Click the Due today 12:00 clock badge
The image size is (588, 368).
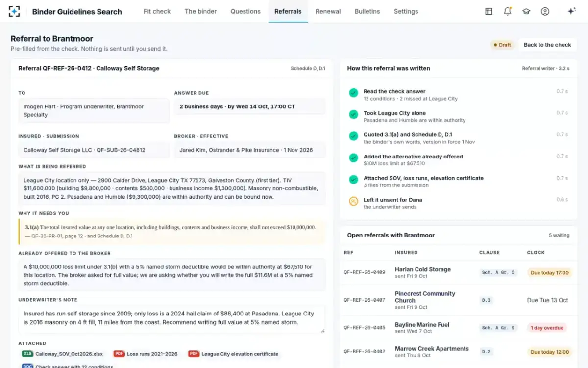(x=550, y=352)
